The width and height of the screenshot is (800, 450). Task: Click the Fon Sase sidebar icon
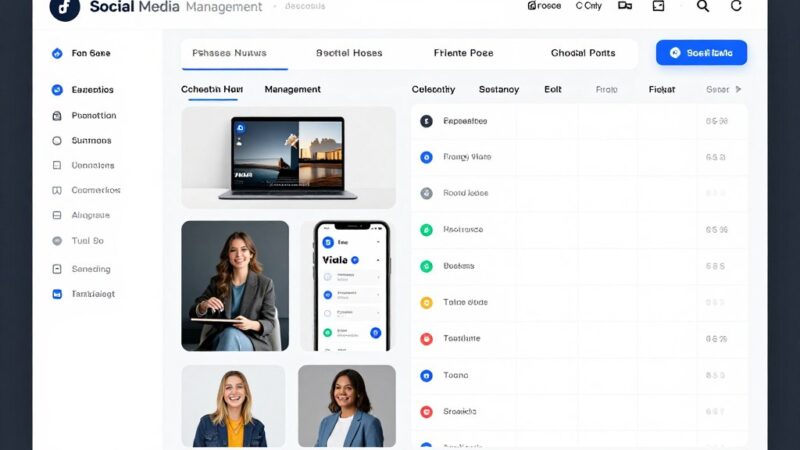tap(57, 53)
